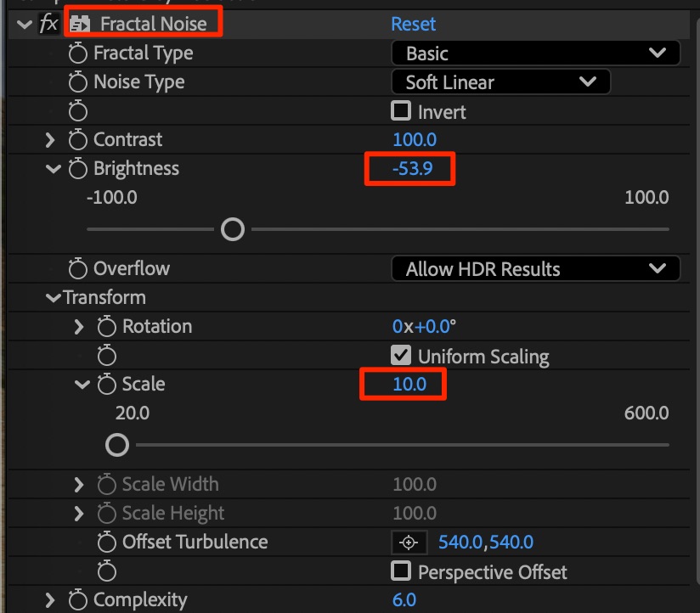Collapse the Transform property group

[x=54, y=298]
